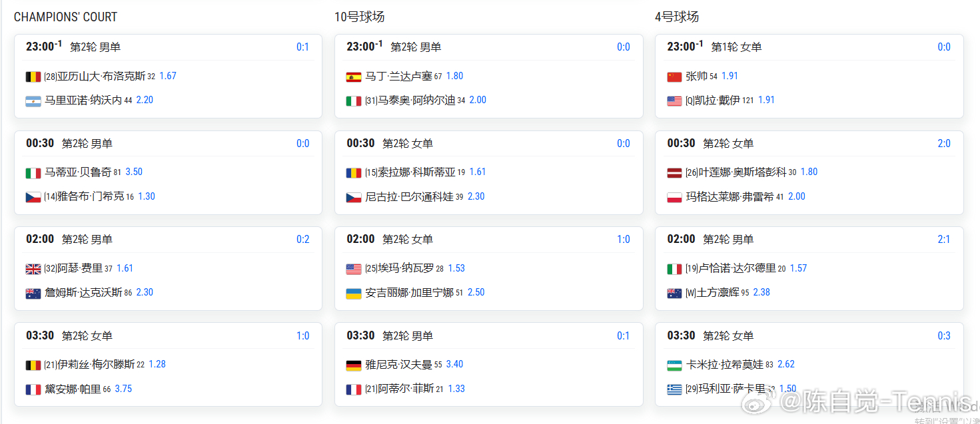Screen dimensions: 980x424
Task: Click the Latvia flag next to 叶莲娜·奥斯塔彭科
Action: [x=674, y=173]
